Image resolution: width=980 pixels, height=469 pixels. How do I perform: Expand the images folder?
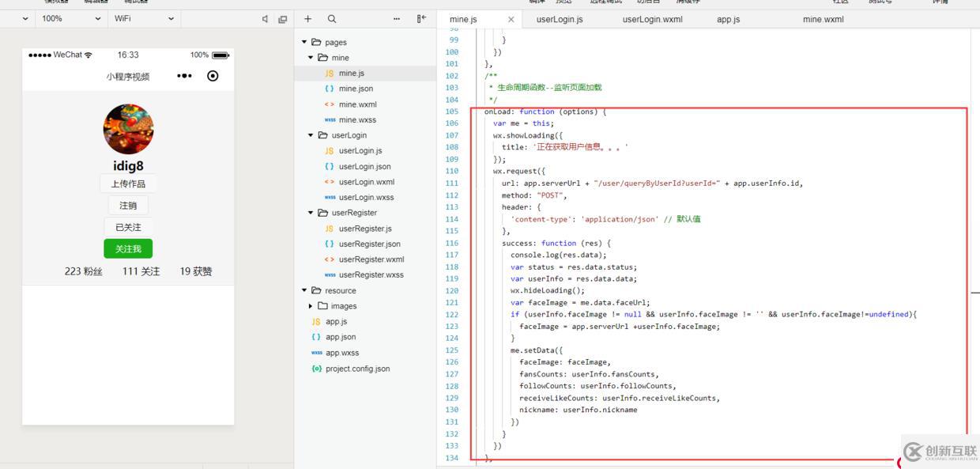click(x=343, y=306)
